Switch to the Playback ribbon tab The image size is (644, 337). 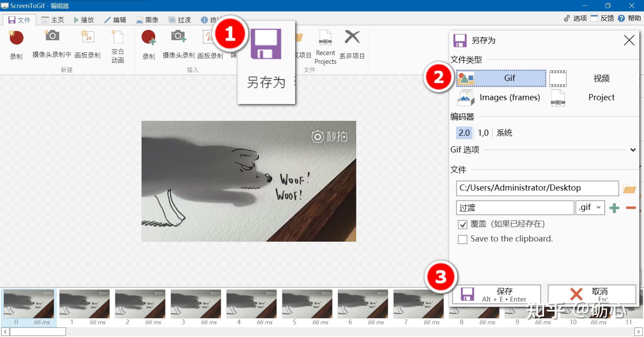[84, 20]
